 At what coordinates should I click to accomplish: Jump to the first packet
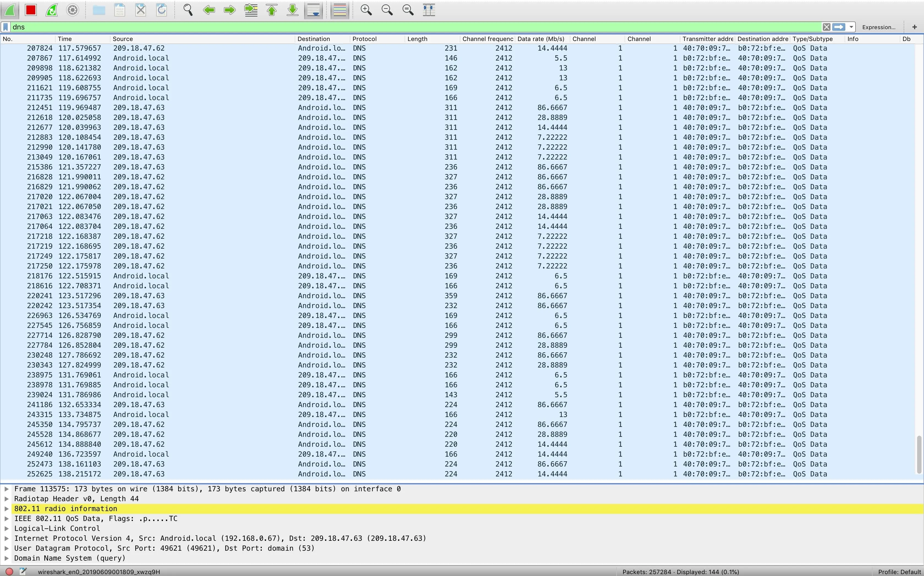pos(272,10)
